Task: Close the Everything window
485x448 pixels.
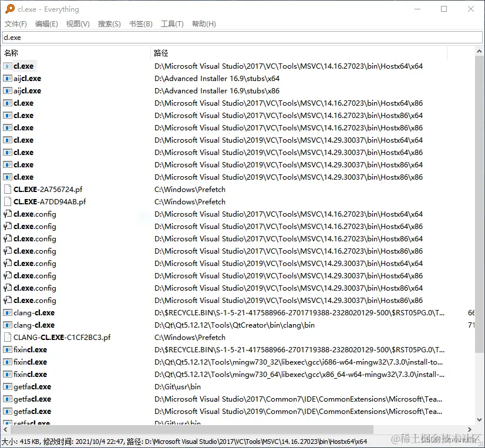Action: coord(471,9)
